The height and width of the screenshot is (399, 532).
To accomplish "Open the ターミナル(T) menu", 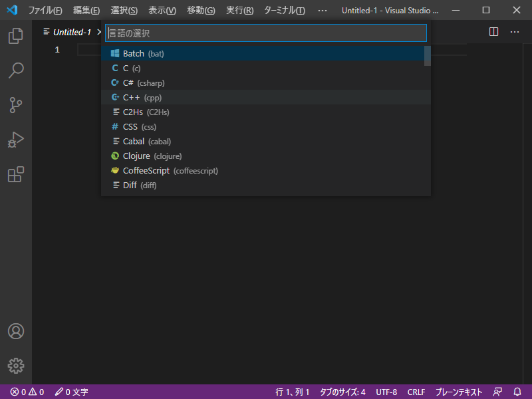I will point(285,10).
